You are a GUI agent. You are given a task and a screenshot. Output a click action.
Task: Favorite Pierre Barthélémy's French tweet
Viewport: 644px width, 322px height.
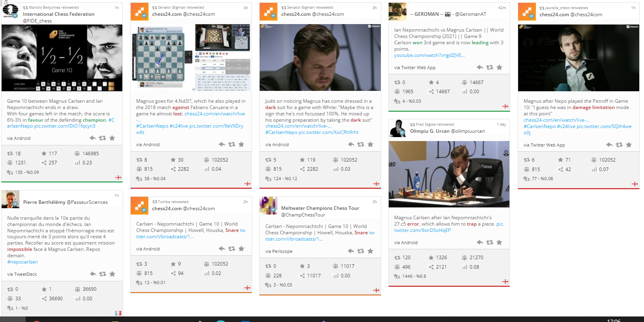112,274
